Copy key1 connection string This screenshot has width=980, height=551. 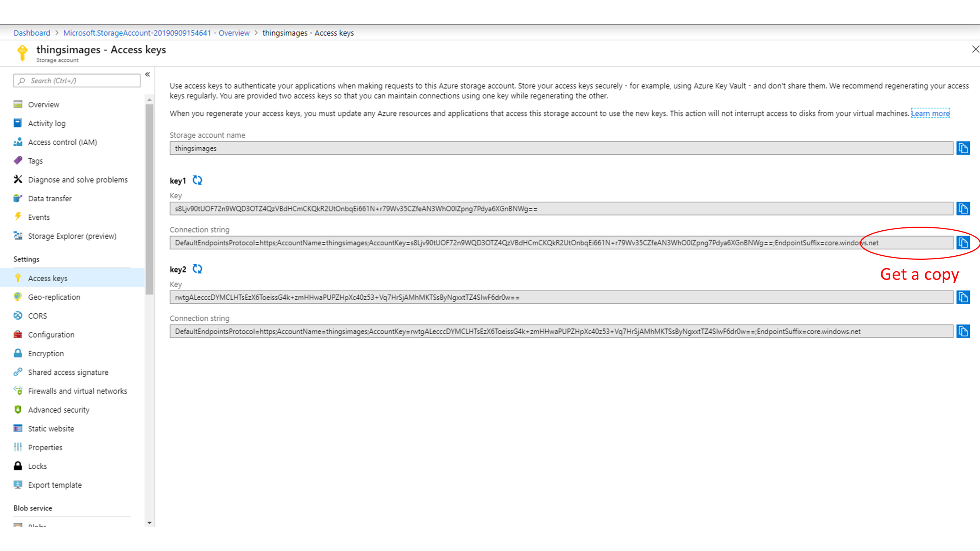[x=963, y=242]
